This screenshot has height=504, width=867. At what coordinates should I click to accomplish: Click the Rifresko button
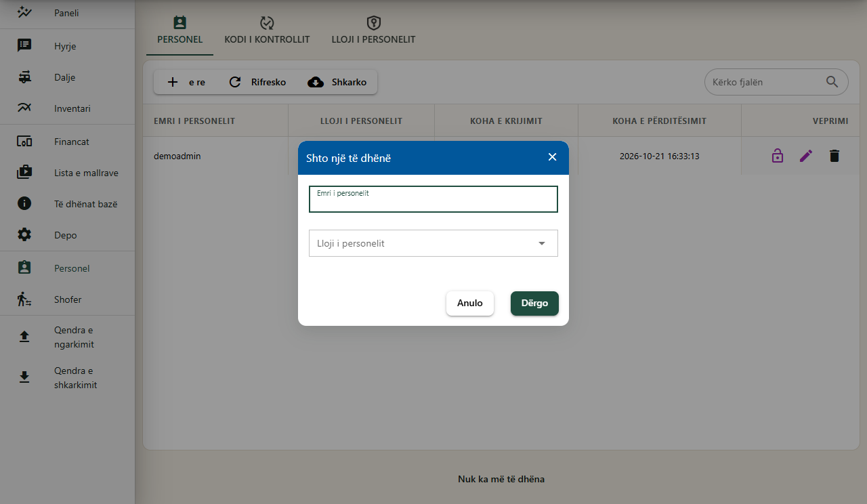(x=257, y=82)
